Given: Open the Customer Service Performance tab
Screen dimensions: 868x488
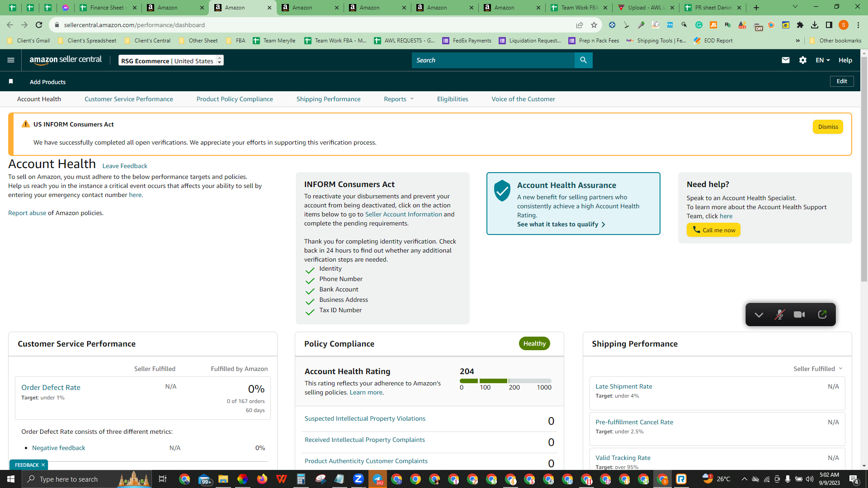Looking at the screenshot, I should click(x=129, y=99).
